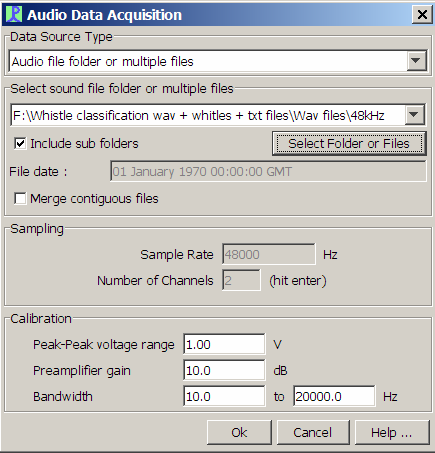Click the PAMGuard icon in the title bar
Screen dimensions: 435x453
click(14, 15)
